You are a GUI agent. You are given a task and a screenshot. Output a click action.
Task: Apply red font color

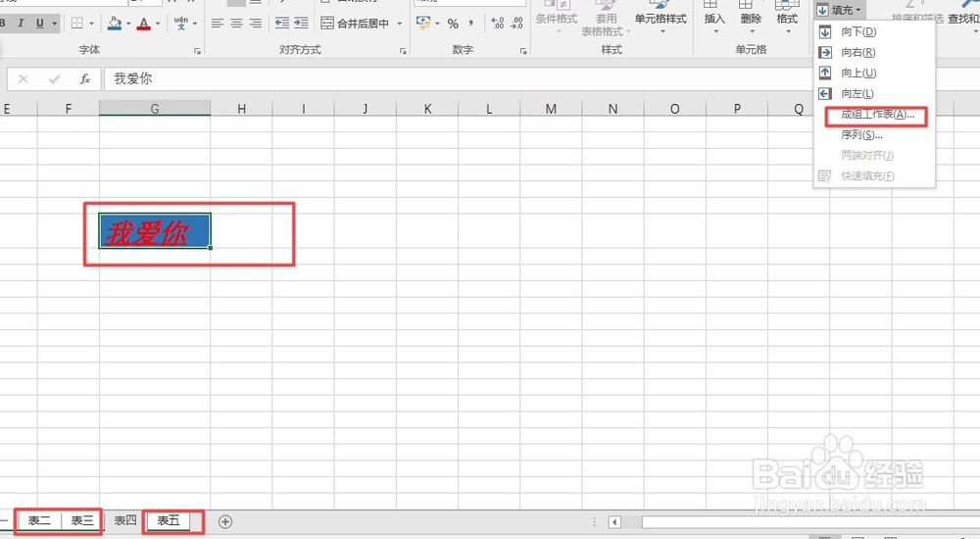click(144, 24)
